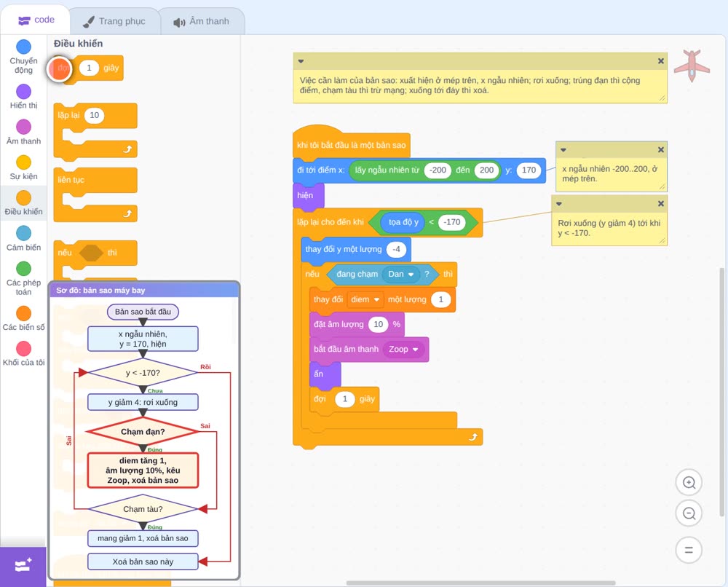Open the Zoop sound dropdown
The height and width of the screenshot is (587, 728).
[x=403, y=350]
